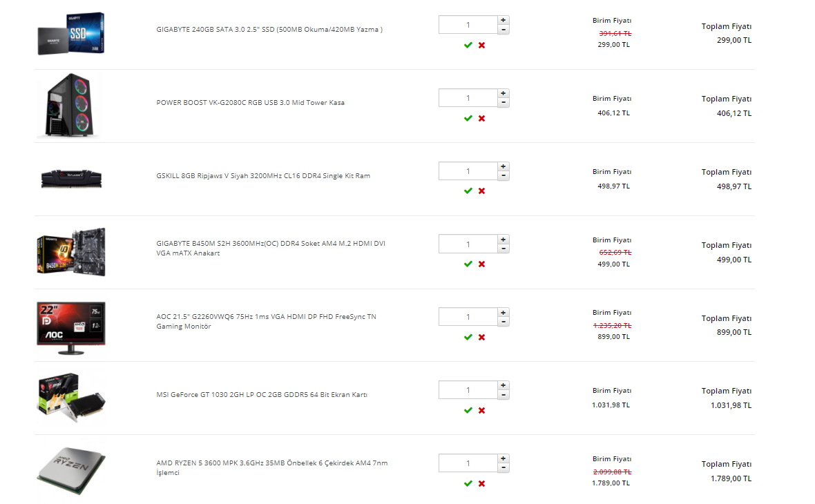Decrease POWER BOOST case quantity with minus
The height and width of the screenshot is (504, 815).
coord(503,103)
